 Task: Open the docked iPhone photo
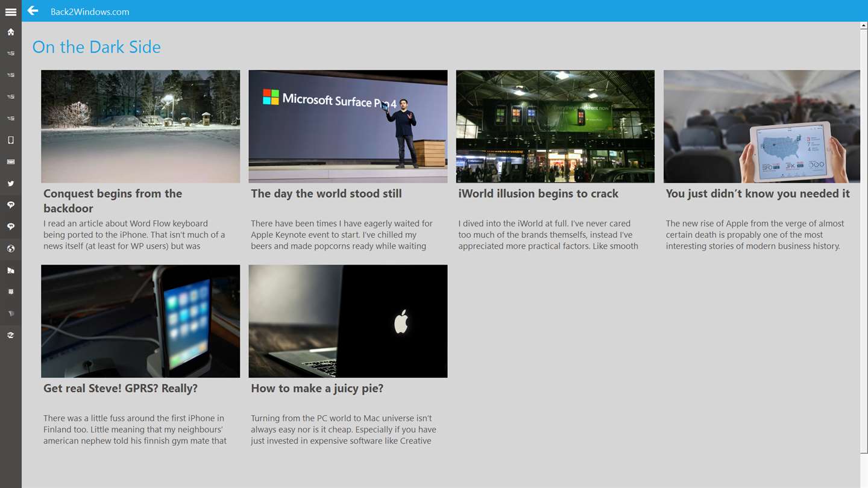(x=140, y=321)
